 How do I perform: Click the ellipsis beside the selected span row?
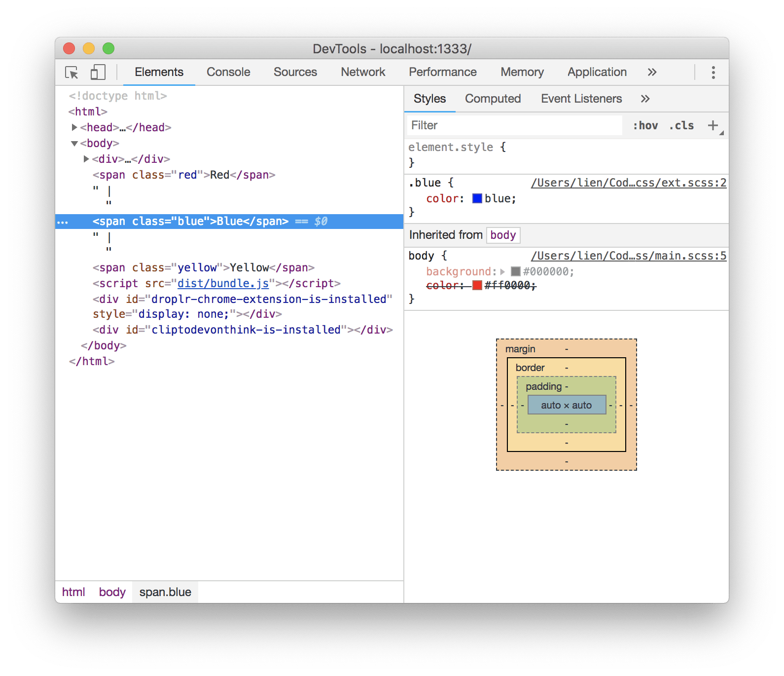pyautogui.click(x=63, y=222)
